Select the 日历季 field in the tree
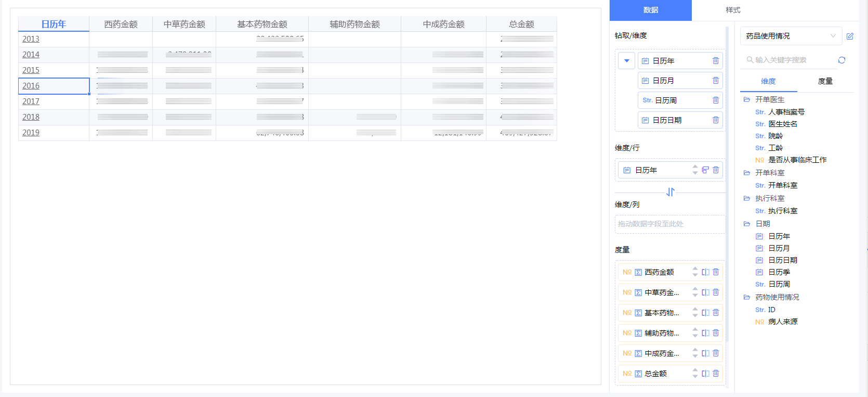Viewport: 868px width, 397px height. [779, 272]
